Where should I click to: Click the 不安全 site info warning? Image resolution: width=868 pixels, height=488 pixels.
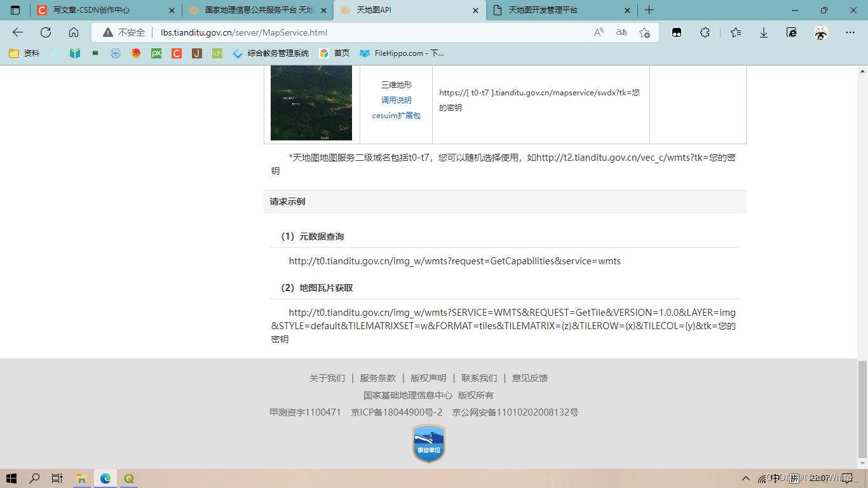pyautogui.click(x=125, y=32)
